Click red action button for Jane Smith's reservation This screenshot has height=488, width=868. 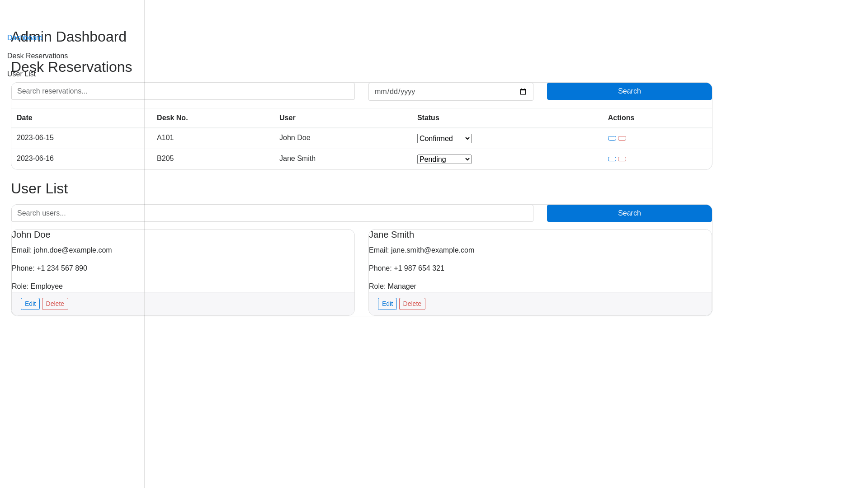pos(622,159)
